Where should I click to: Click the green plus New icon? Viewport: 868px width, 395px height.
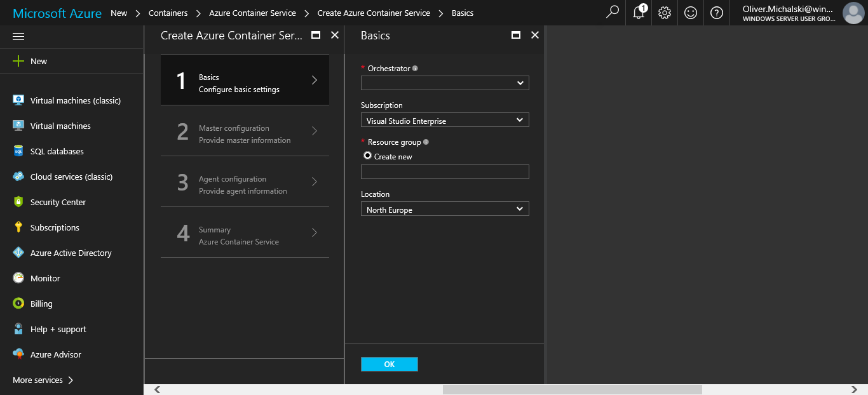coord(18,61)
